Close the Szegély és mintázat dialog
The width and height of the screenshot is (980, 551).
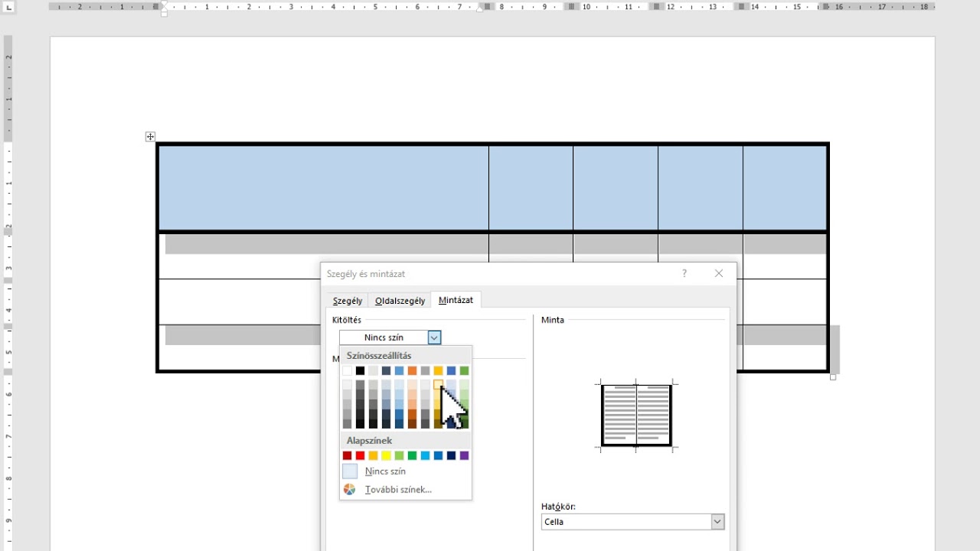coord(719,273)
